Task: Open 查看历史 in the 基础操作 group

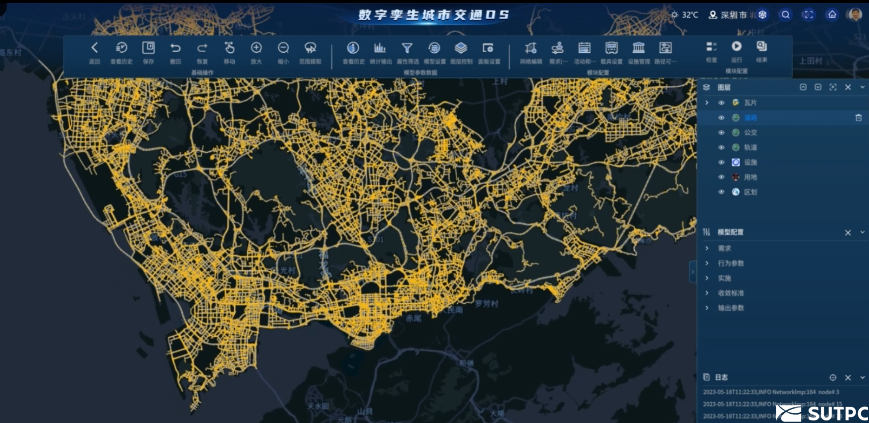Action: tap(121, 48)
